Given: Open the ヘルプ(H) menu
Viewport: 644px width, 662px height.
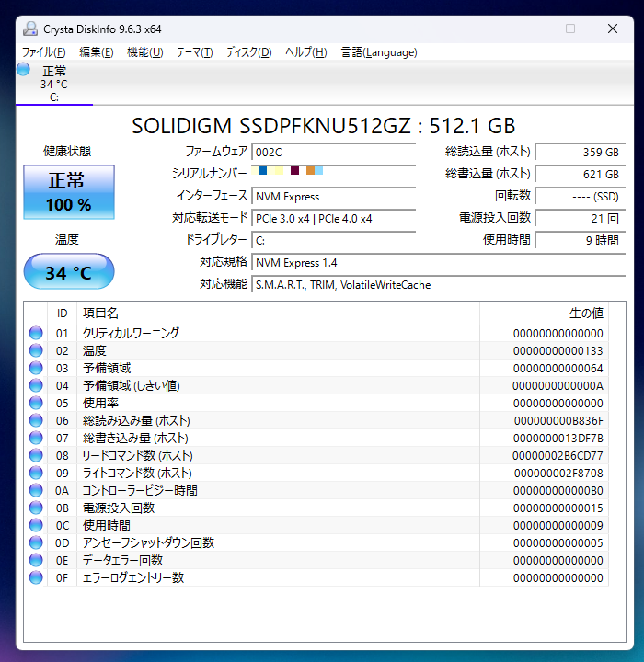Looking at the screenshot, I should [x=305, y=52].
